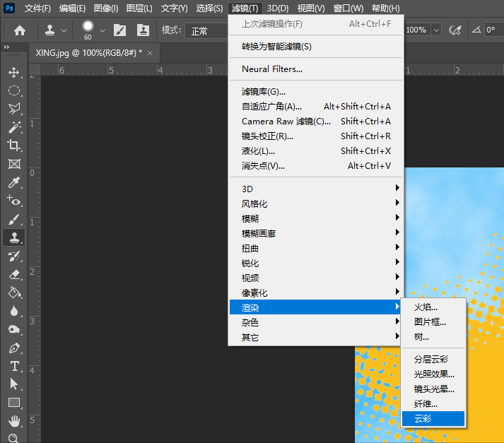Select the Move tool
The image size is (504, 443).
13,72
